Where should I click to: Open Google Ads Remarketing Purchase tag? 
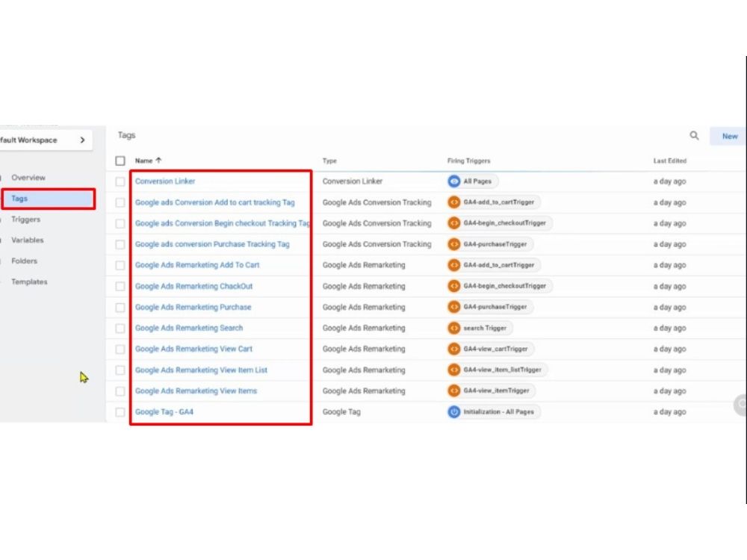[x=193, y=307]
